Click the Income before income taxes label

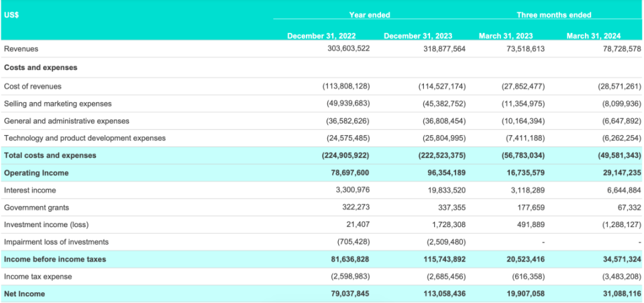[x=55, y=259]
